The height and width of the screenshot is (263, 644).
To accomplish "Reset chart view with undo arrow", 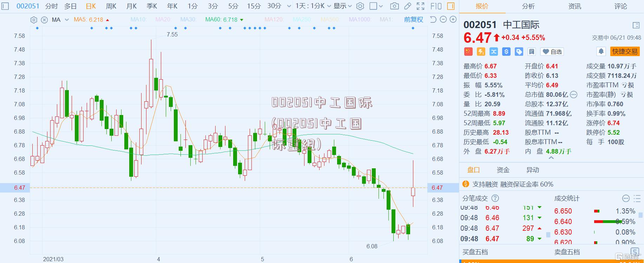I will [x=433, y=20].
